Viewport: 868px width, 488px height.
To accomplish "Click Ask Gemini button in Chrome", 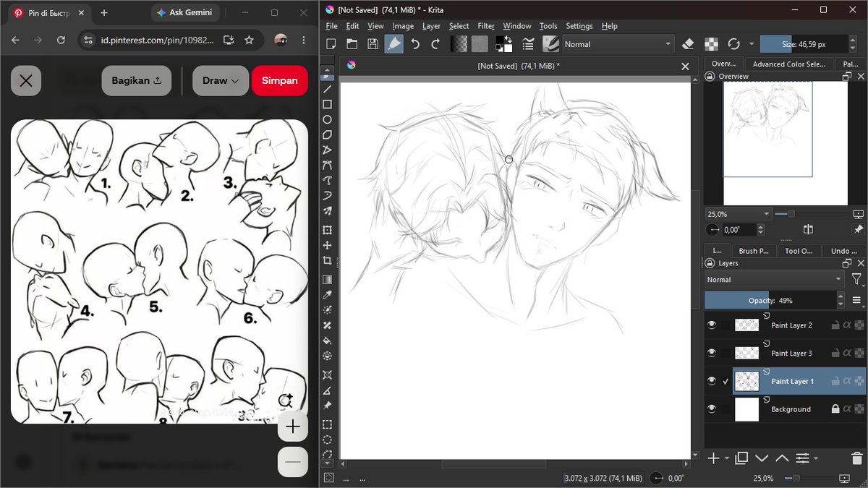I will [x=184, y=13].
